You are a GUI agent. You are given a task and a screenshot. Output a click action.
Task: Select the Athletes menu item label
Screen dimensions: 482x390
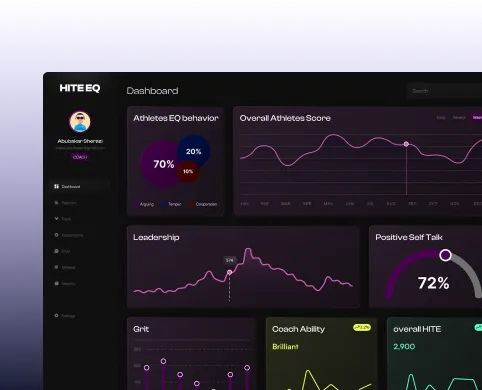pos(68,267)
